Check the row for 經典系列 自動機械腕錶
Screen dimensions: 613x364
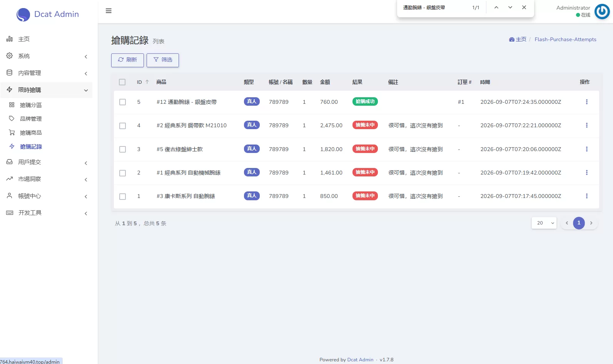[122, 173]
